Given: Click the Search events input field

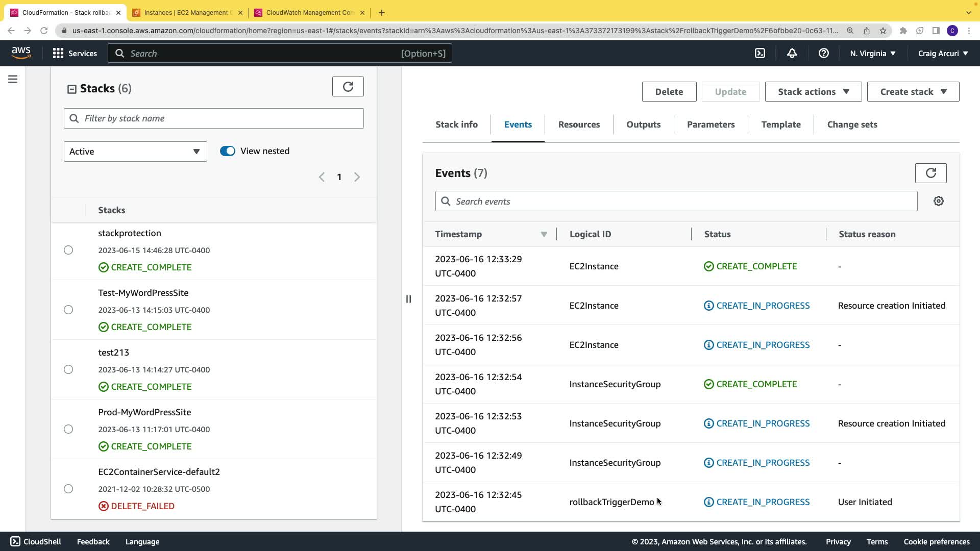Looking at the screenshot, I should click(676, 201).
